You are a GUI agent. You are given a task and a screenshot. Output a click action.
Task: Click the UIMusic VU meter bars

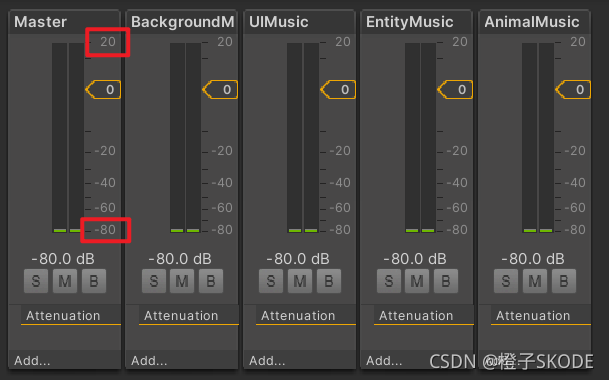tap(303, 138)
